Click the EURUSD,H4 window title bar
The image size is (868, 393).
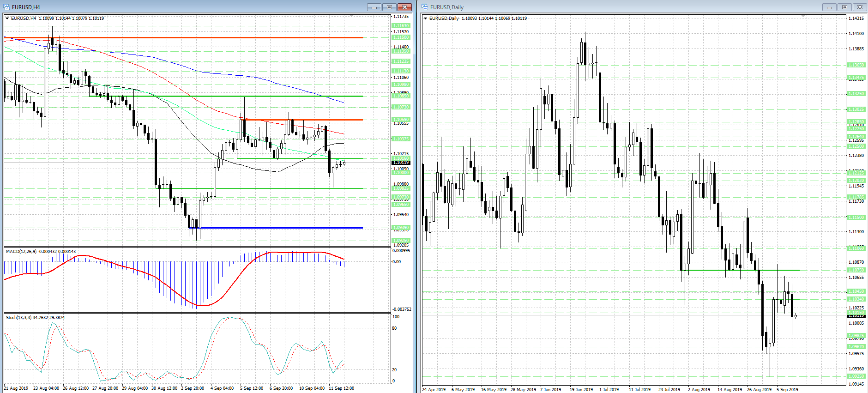click(x=185, y=7)
